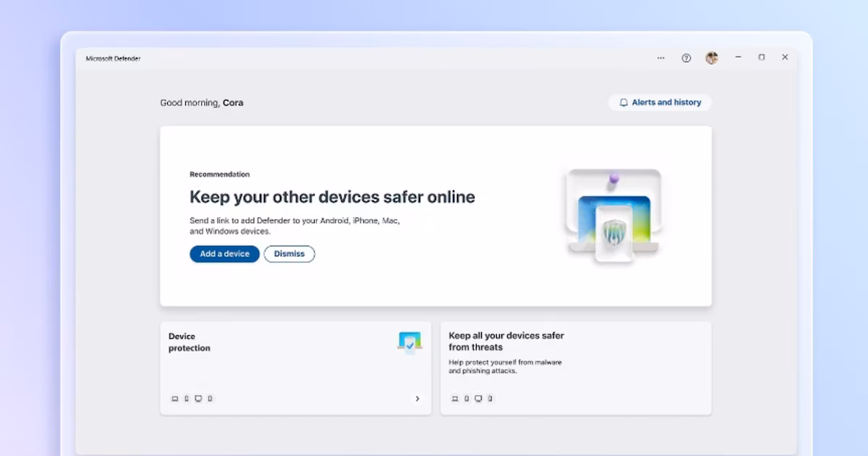Click the monitor icon in Device protection card

click(x=198, y=399)
